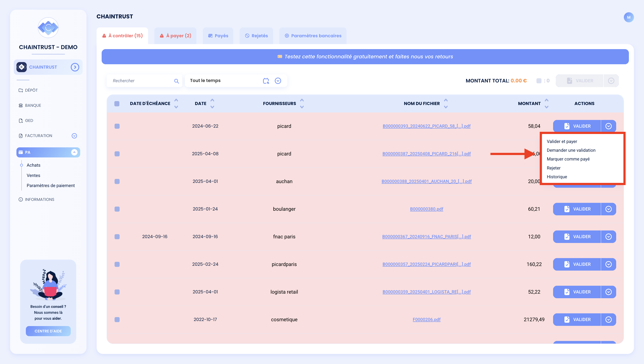Open the Paramètres bancaires tab

coord(313,36)
